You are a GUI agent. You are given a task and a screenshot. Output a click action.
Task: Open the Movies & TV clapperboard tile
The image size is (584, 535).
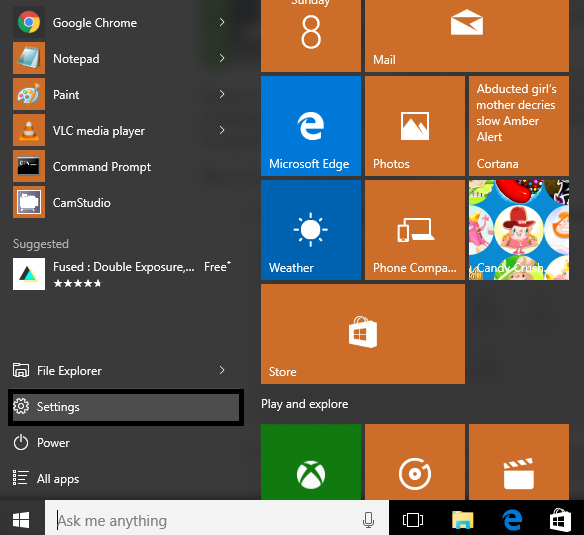click(x=519, y=462)
